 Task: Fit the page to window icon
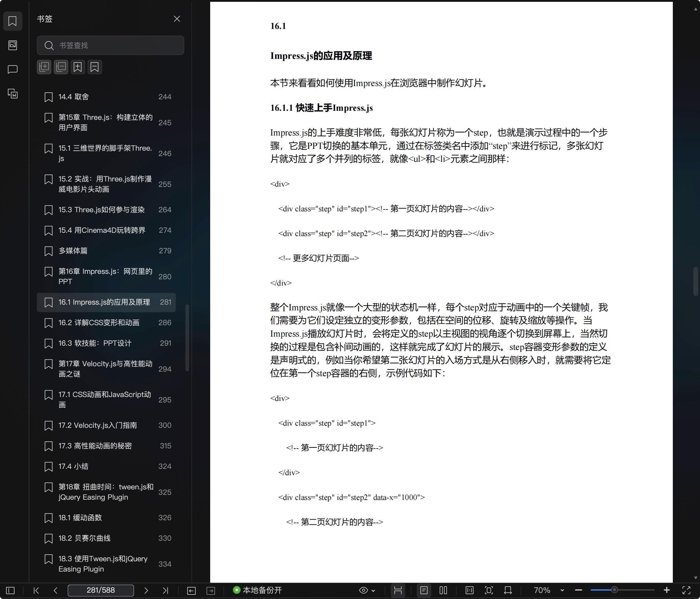click(x=489, y=590)
